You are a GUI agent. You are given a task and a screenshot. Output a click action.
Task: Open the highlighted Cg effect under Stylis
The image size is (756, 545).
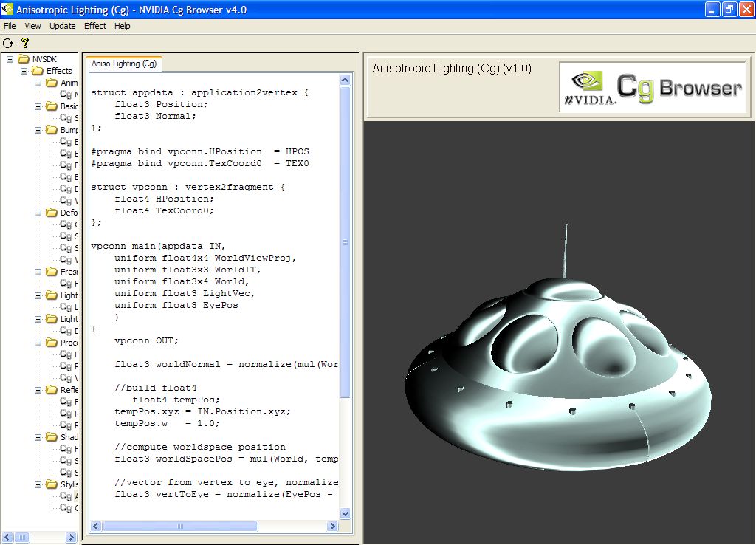click(69, 496)
